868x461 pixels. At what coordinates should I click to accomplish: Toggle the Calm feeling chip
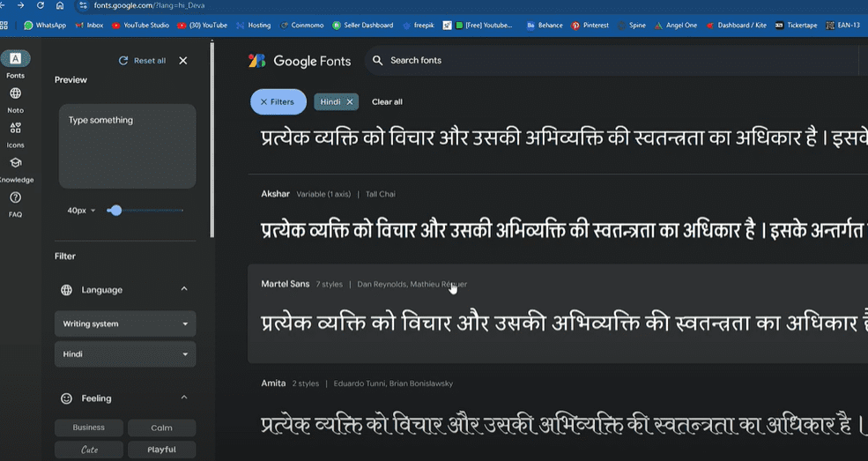tap(161, 428)
